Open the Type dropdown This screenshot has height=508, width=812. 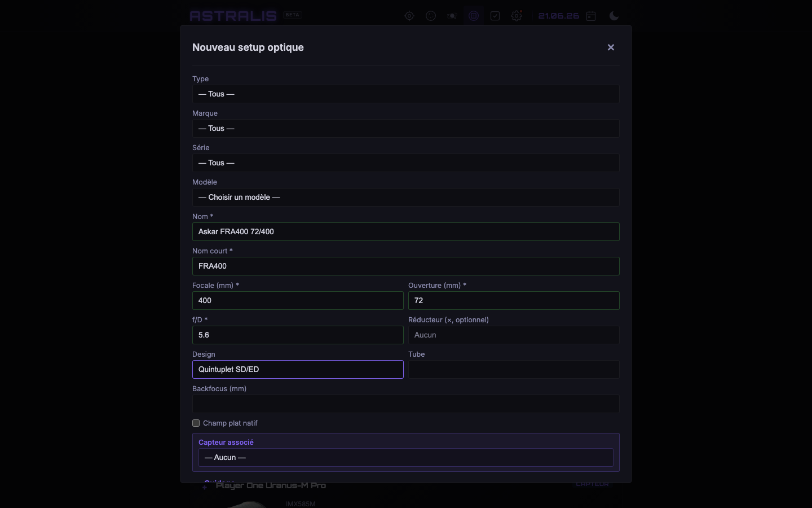(x=406, y=94)
